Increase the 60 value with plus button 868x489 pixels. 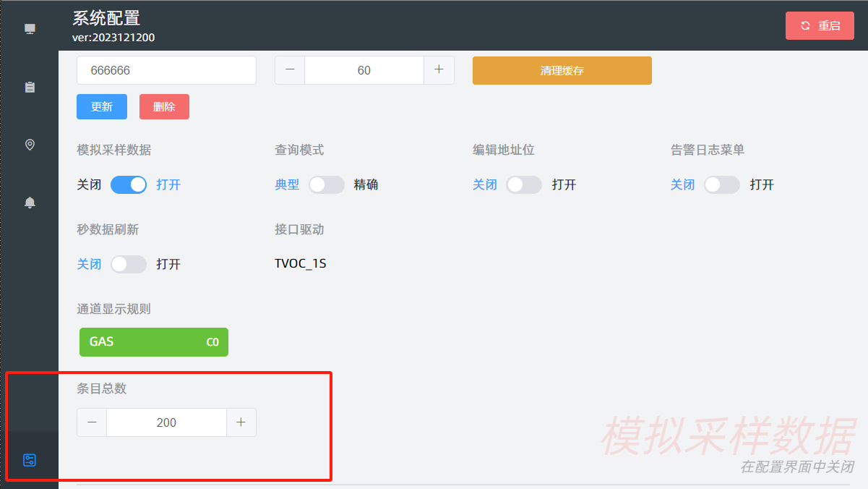tap(439, 70)
